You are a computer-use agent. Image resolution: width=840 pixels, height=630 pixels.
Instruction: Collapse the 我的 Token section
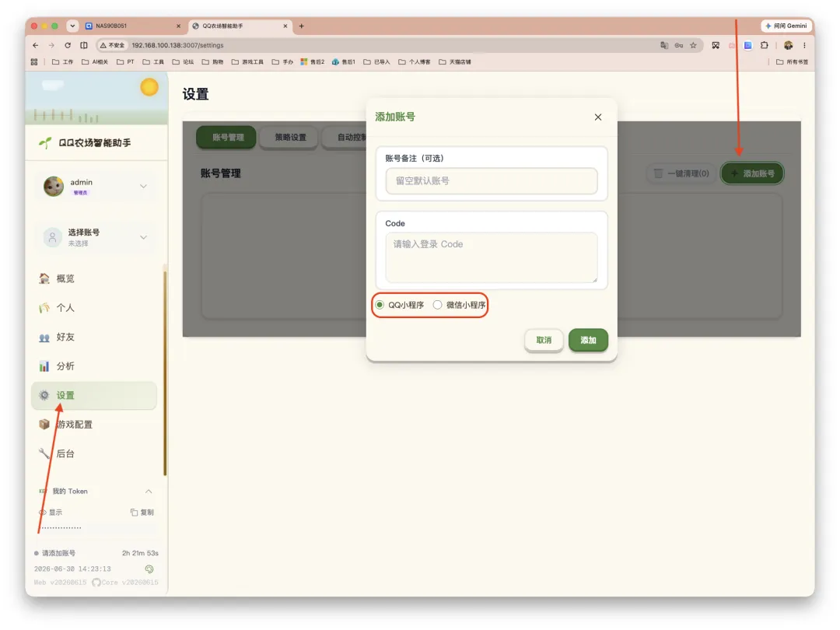(149, 492)
